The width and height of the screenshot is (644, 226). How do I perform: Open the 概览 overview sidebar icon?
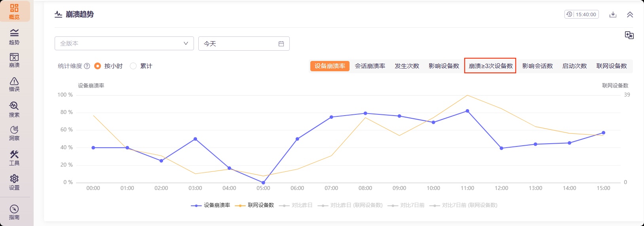pos(14,11)
